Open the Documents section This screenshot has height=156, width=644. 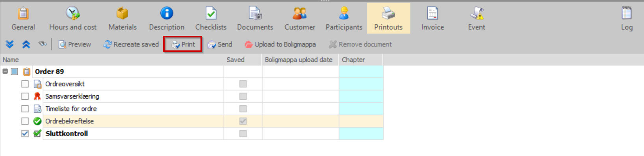point(255,19)
